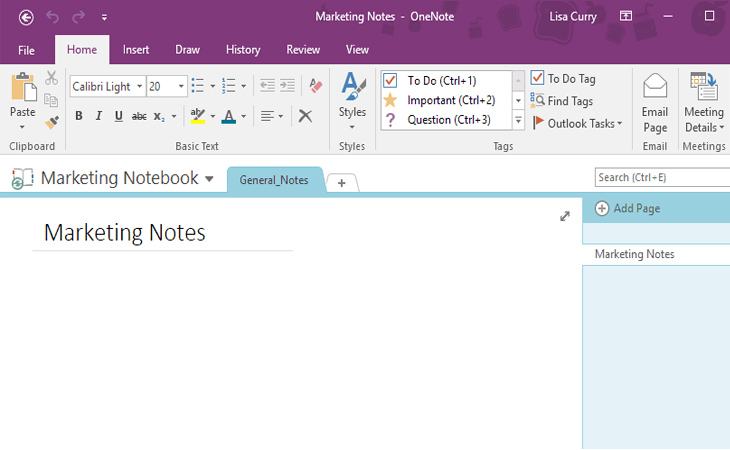The width and height of the screenshot is (730, 450).
Task: Open highlight color picker arrow
Action: click(x=212, y=116)
